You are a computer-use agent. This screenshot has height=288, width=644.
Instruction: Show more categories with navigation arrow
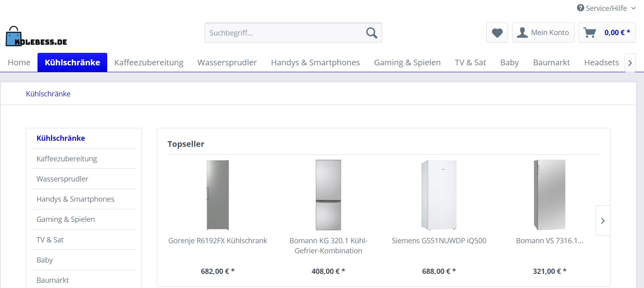coord(630,63)
